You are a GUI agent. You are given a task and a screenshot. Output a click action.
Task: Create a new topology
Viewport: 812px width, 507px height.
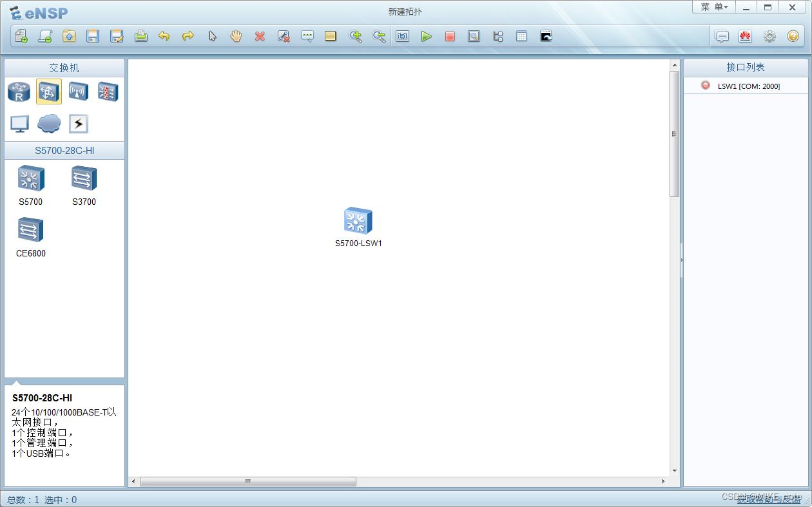click(21, 36)
